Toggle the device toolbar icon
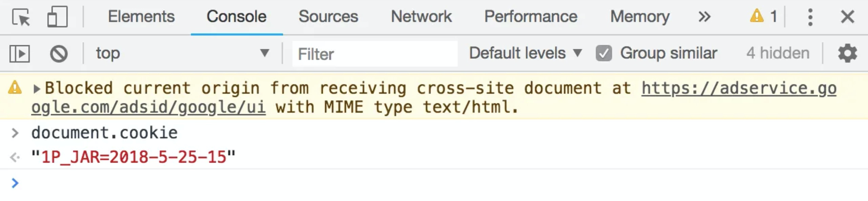 coord(57,17)
